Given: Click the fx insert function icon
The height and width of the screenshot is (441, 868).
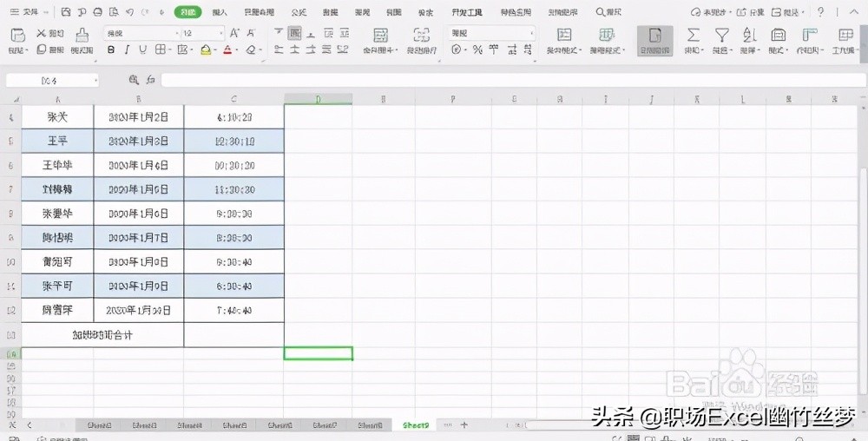Looking at the screenshot, I should (x=150, y=80).
